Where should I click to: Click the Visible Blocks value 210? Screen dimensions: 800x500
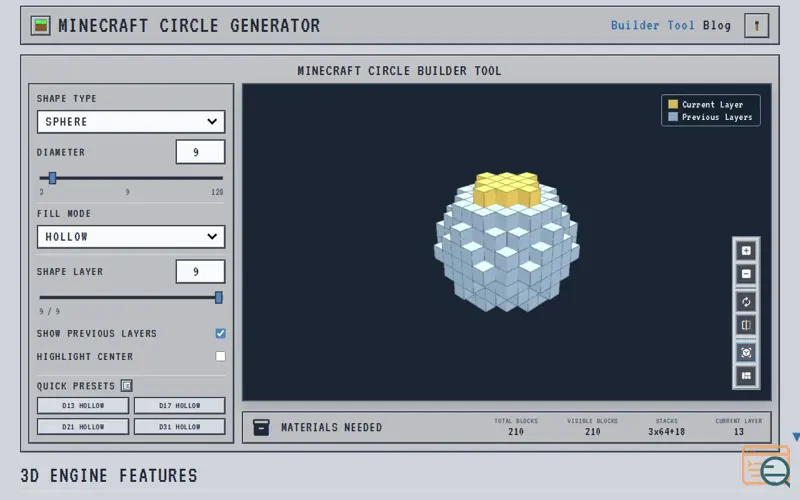click(x=592, y=432)
